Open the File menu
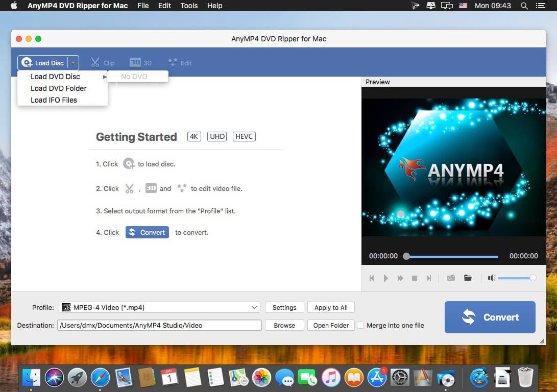 point(143,6)
